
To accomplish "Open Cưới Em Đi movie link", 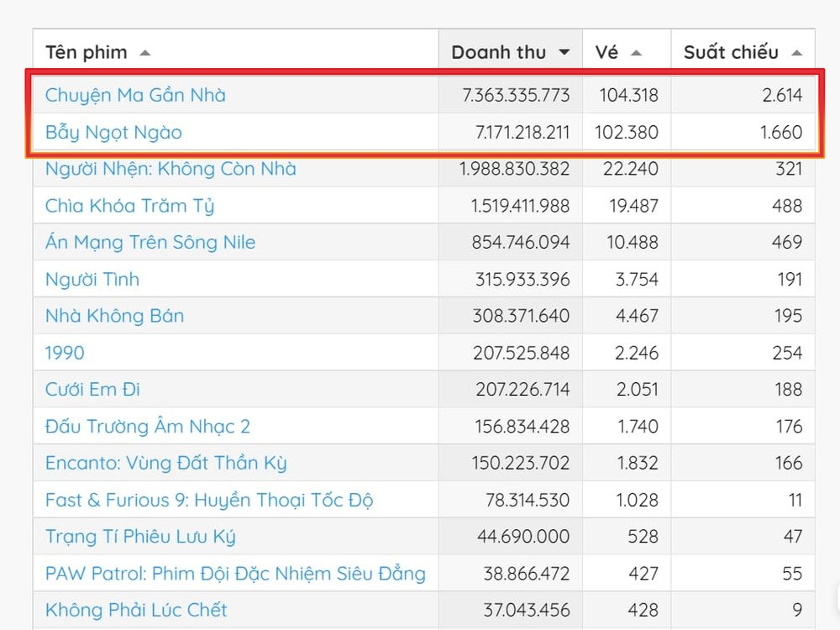I will coord(92,390).
